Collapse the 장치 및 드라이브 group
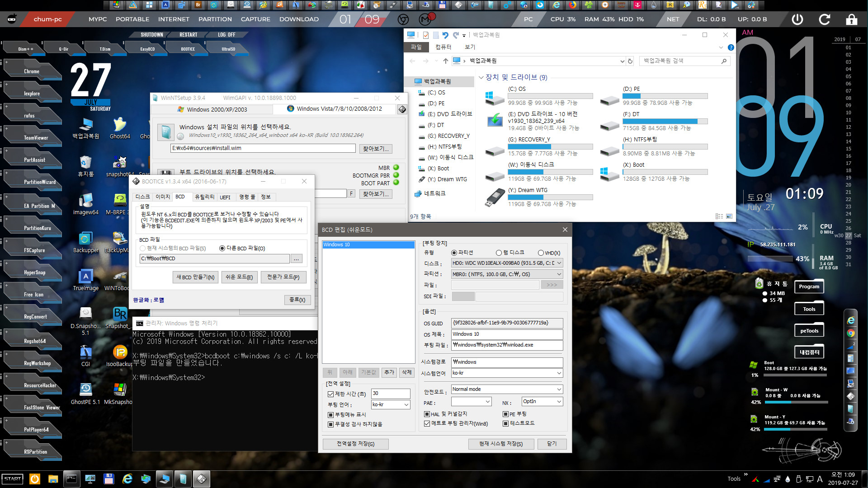This screenshot has width=868, height=488. point(481,77)
